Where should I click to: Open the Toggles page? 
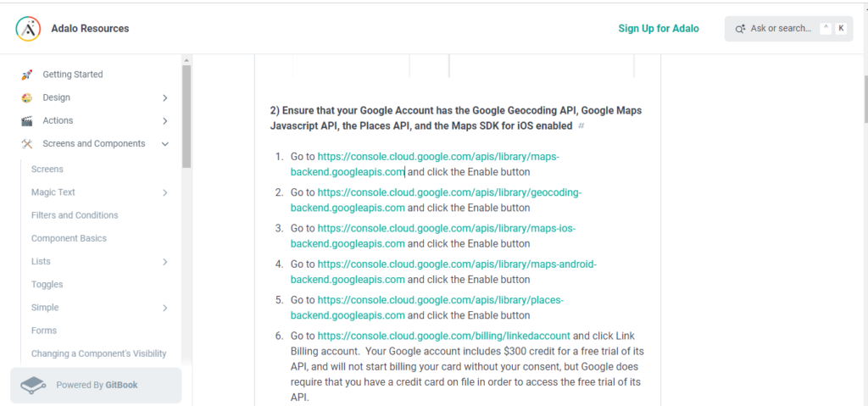(x=47, y=284)
